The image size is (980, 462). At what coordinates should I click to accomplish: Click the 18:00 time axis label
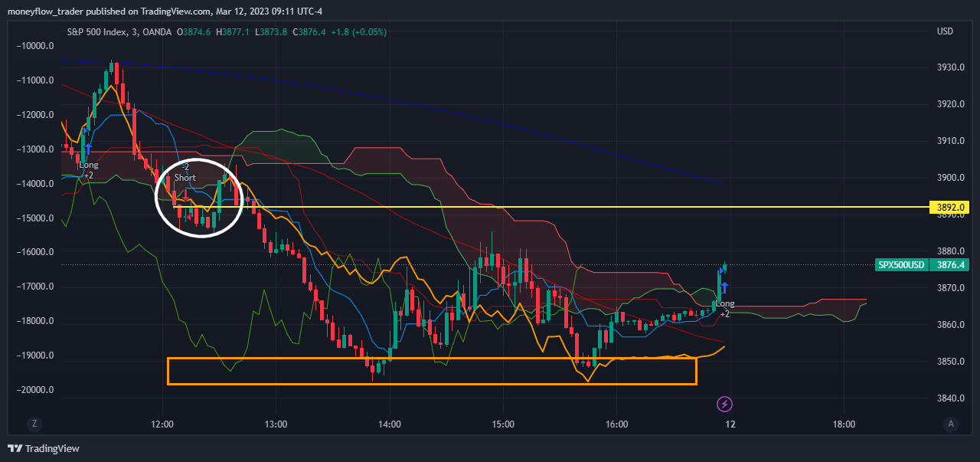point(844,424)
